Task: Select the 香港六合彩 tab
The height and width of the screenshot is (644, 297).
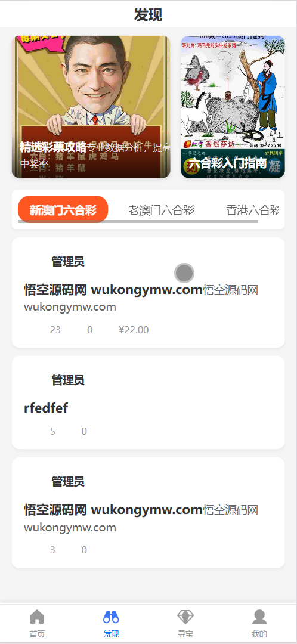Action: coord(253,210)
